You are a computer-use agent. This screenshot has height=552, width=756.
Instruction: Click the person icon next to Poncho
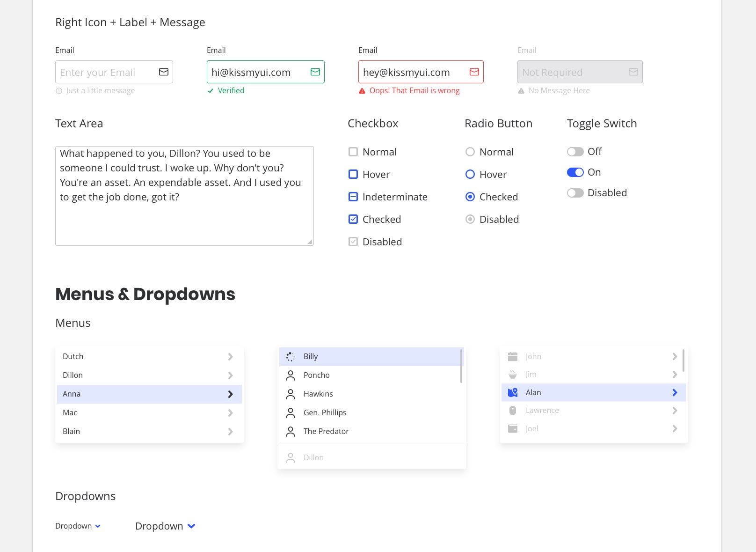(x=291, y=375)
